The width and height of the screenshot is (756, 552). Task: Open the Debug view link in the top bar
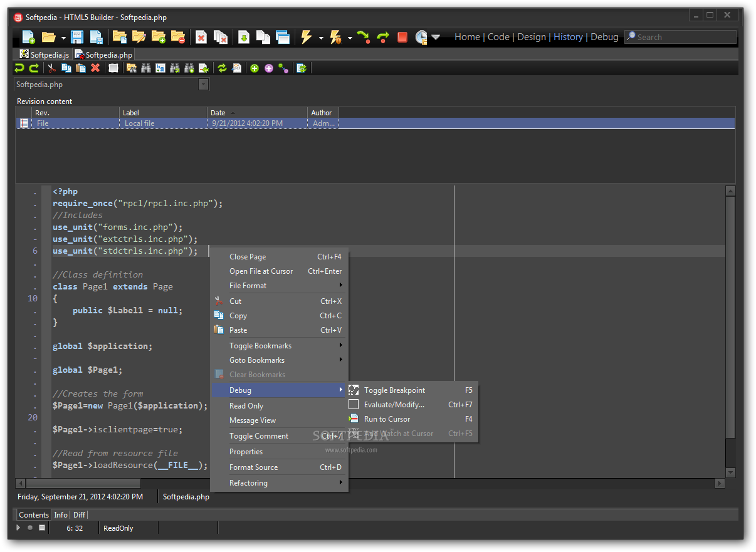click(x=604, y=37)
